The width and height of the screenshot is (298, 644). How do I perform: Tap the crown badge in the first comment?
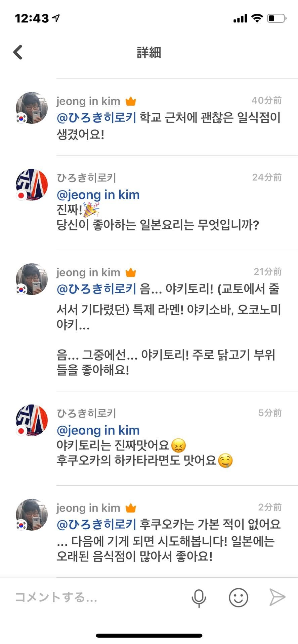coord(131,101)
